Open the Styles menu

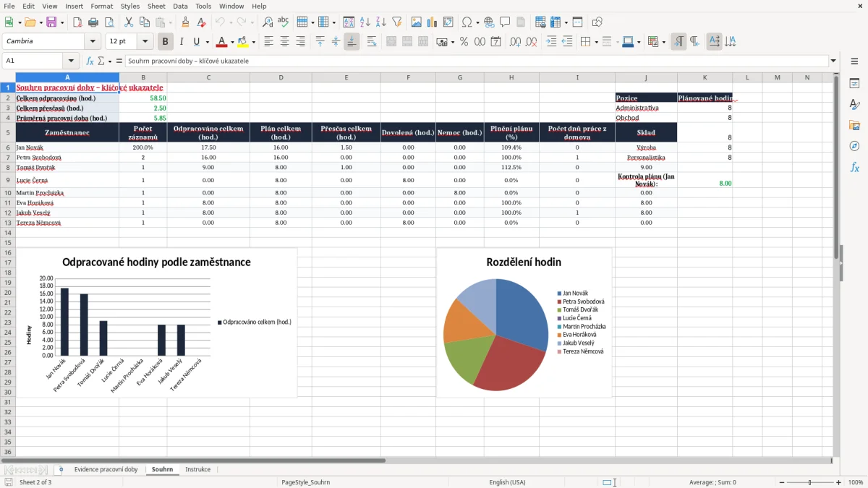(x=130, y=6)
